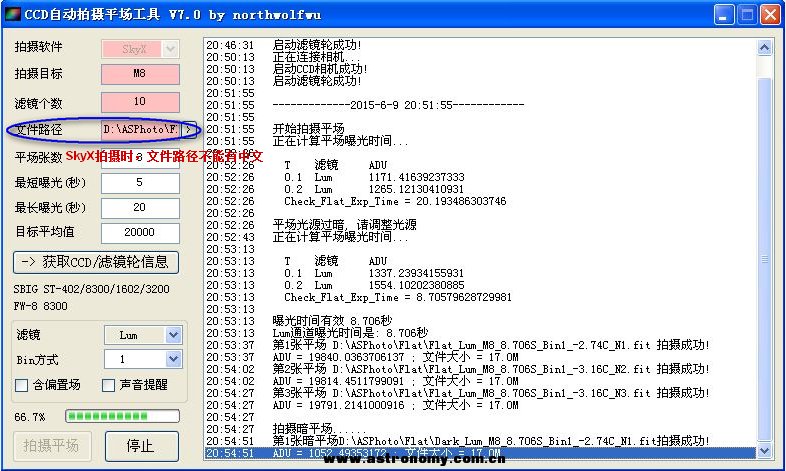
Task: Click the 拍摄平场 button
Action: coord(54,446)
